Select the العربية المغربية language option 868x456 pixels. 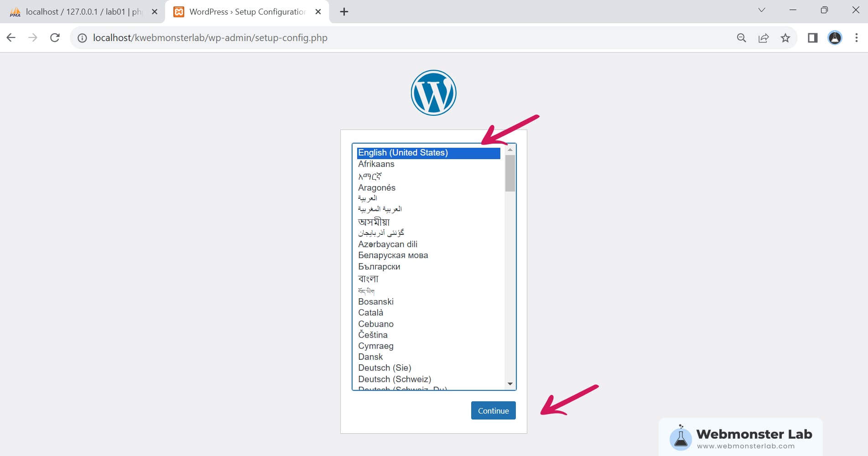pos(428,209)
